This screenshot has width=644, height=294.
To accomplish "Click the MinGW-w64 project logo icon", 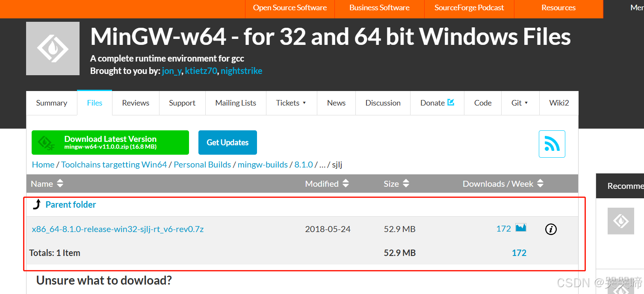I will click(53, 49).
